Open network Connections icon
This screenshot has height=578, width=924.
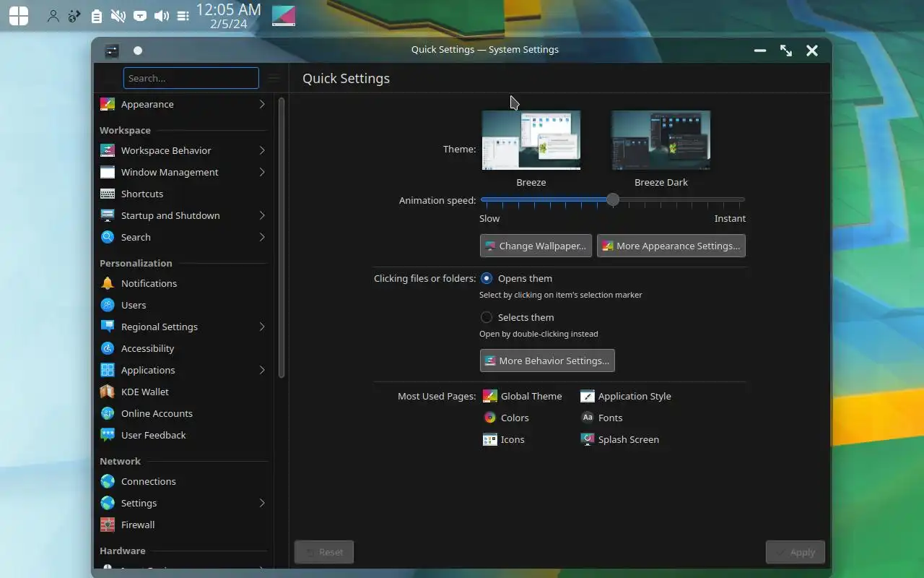pyautogui.click(x=108, y=481)
